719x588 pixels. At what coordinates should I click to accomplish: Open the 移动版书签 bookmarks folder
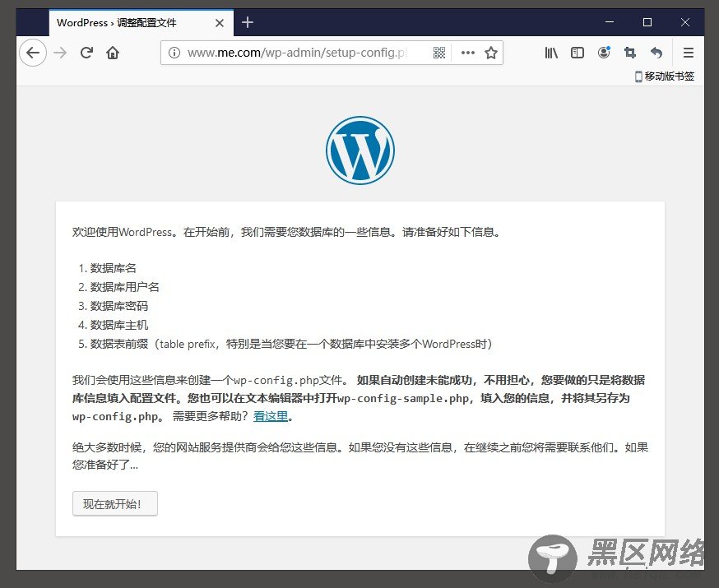pos(665,76)
